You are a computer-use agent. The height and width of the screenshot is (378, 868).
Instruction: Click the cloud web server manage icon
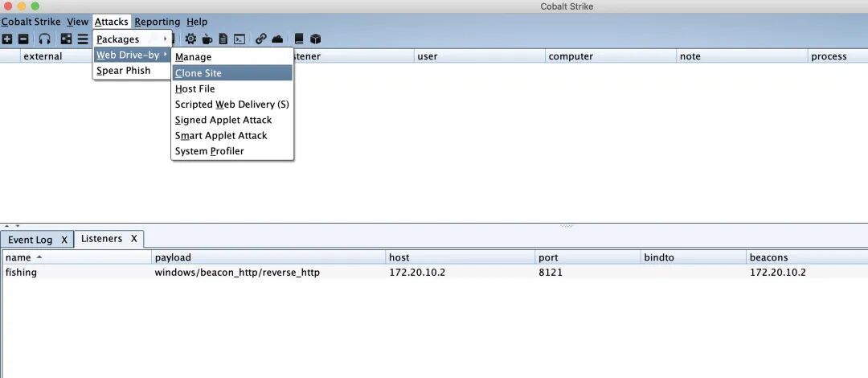point(277,39)
